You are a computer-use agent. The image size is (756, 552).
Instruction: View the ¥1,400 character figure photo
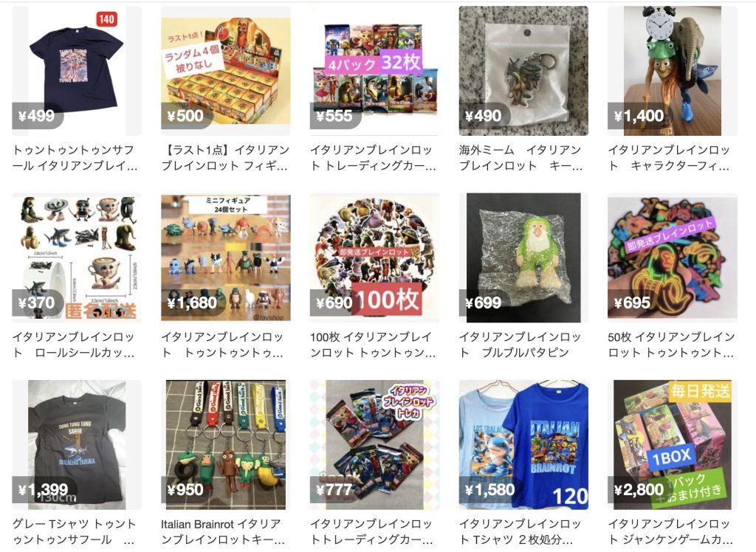pos(673,71)
